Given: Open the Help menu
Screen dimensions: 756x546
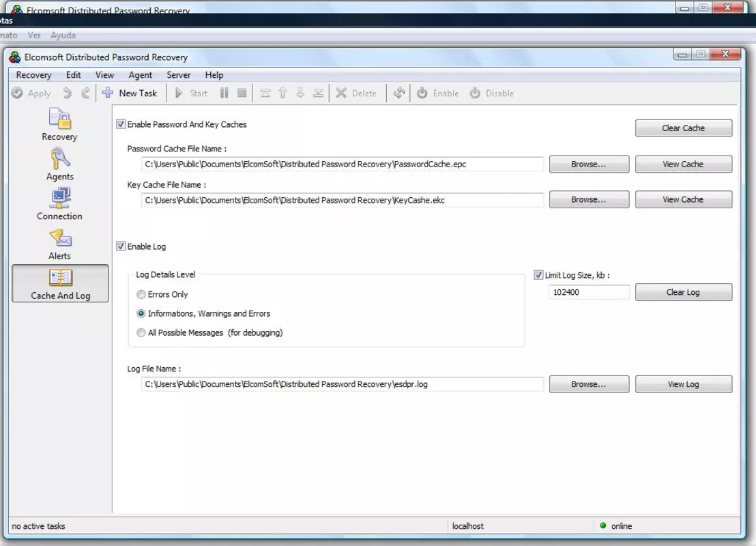Looking at the screenshot, I should point(214,75).
